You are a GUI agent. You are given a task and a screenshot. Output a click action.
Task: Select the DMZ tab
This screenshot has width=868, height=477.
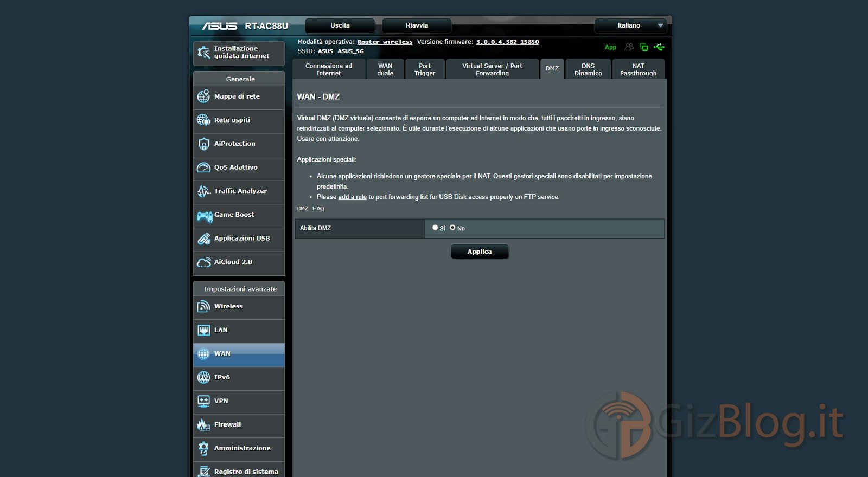[552, 69]
